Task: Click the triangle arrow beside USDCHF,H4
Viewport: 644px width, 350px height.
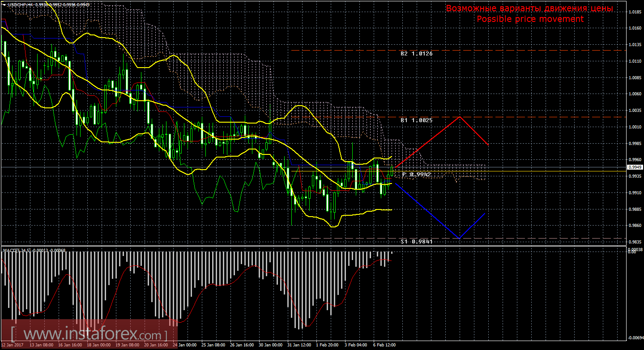Action: 4,4
